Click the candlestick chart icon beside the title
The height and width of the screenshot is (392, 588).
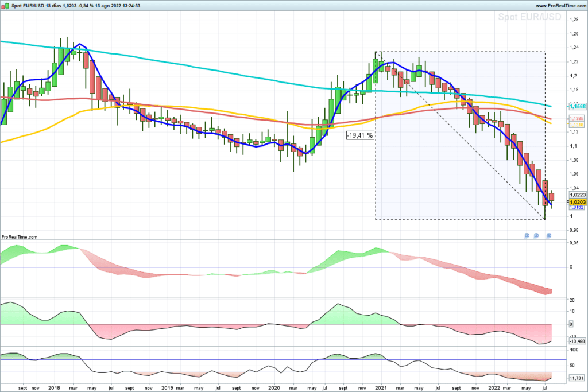point(5,6)
